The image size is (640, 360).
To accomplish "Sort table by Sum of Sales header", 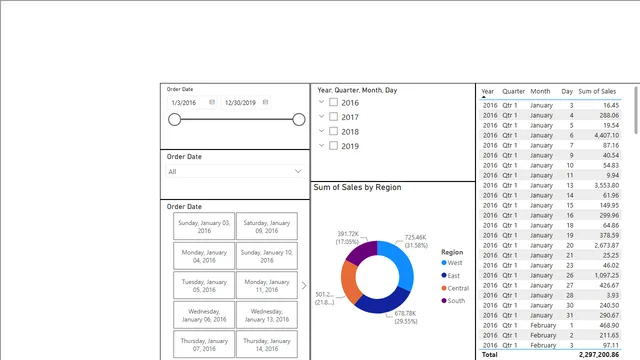I will tap(597, 91).
